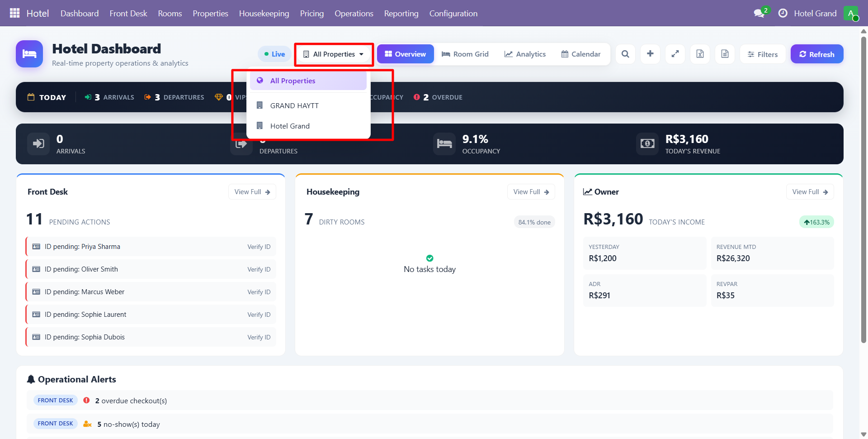Image resolution: width=868 pixels, height=439 pixels.
Task: Click the user avatar icon
Action: 850,13
